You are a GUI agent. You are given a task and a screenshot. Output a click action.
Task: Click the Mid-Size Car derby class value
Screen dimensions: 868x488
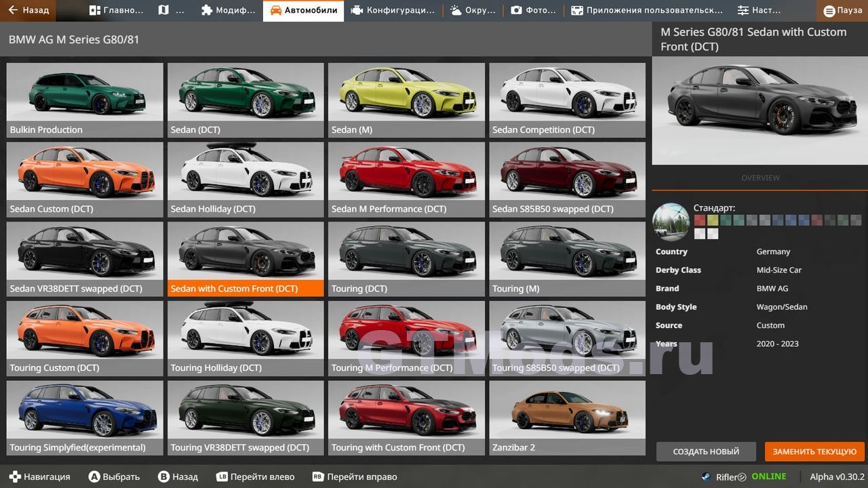778,270
